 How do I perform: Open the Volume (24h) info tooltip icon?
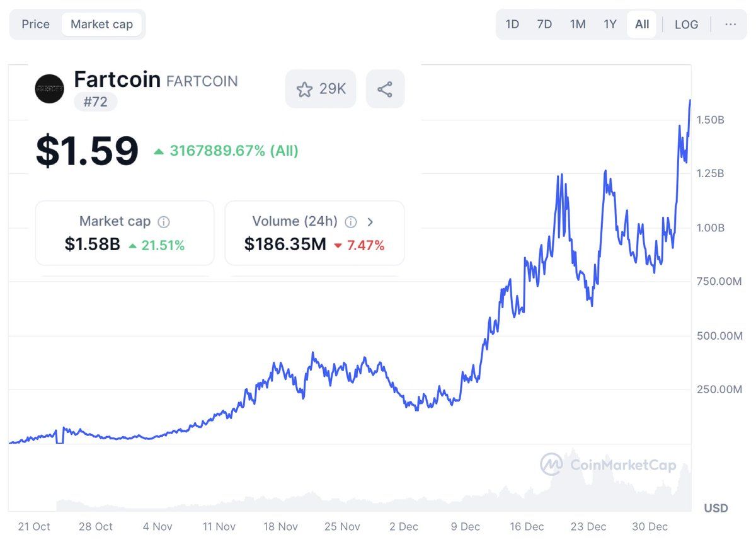pyautogui.click(x=351, y=221)
